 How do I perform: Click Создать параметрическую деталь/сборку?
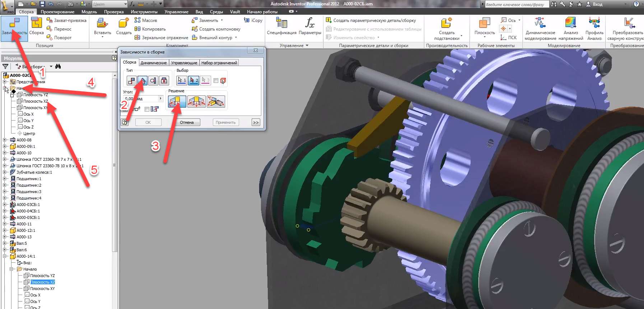pyautogui.click(x=371, y=20)
